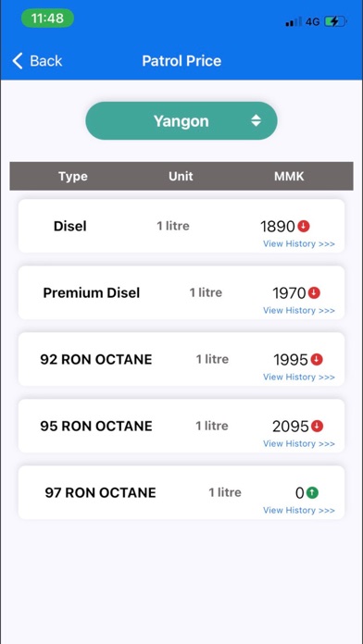Tap 1 litre unit in 92 RON row
The width and height of the screenshot is (363, 644).
[212, 359]
